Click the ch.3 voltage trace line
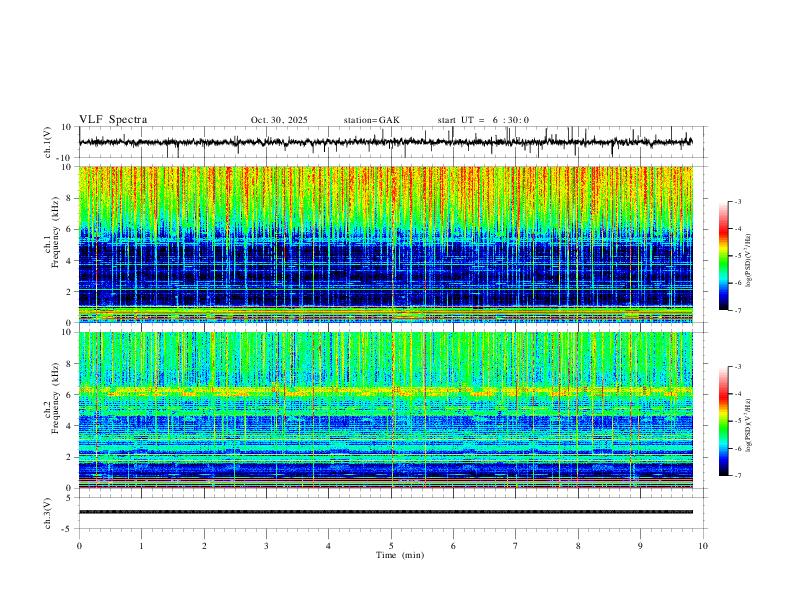The width and height of the screenshot is (792, 612). pos(386,512)
